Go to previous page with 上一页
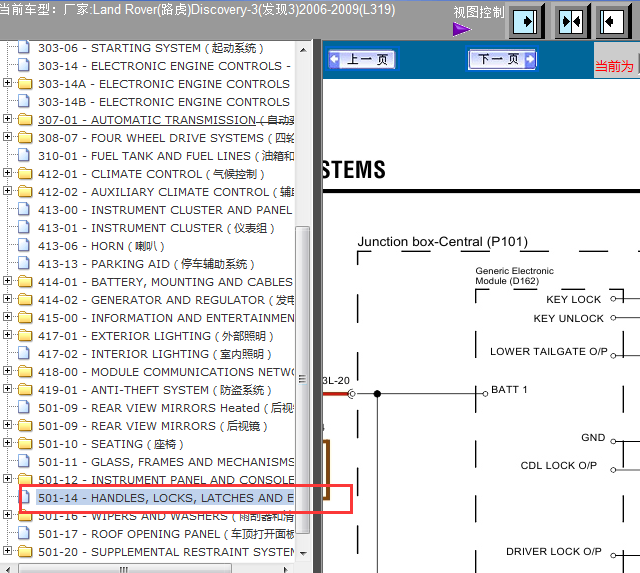The width and height of the screenshot is (640, 573). click(362, 60)
